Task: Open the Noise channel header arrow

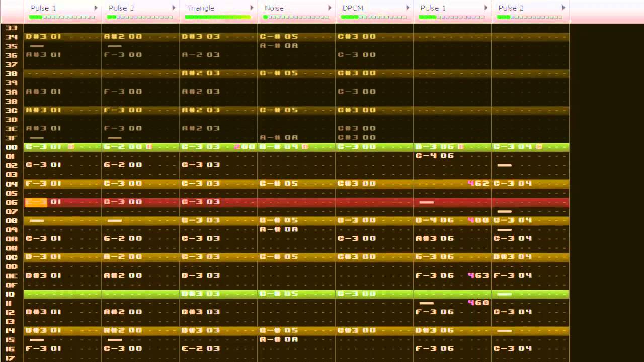Action: pyautogui.click(x=330, y=8)
